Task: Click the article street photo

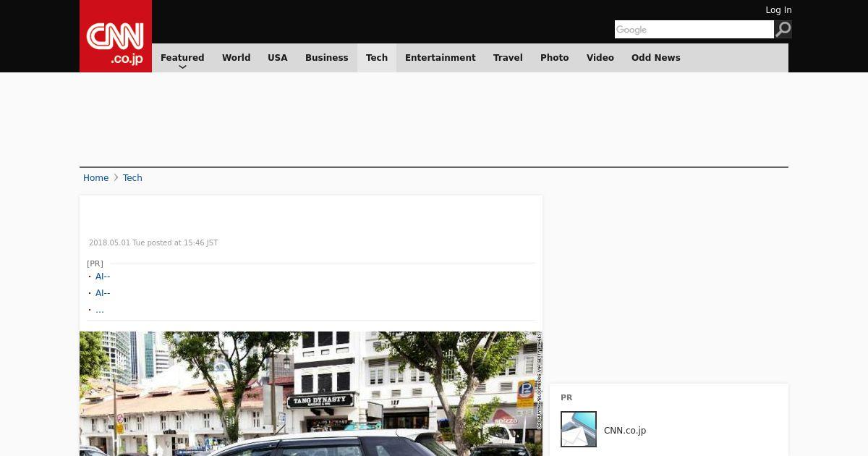Action: 311,394
